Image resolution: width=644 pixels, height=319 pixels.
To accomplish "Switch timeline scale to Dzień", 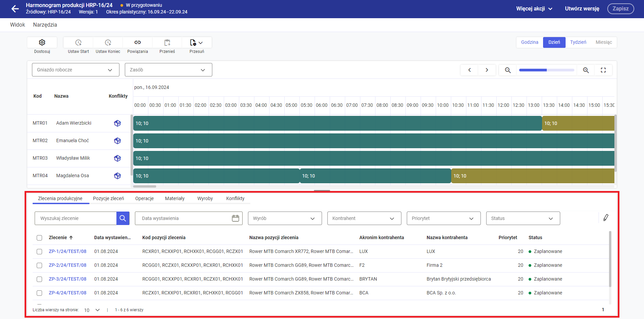I will click(x=554, y=42).
